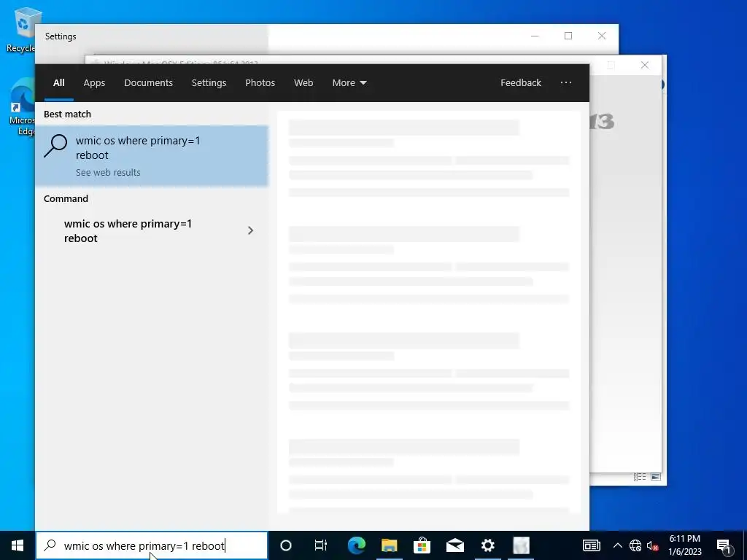
Task: Open the search options ellipsis menu
Action: click(x=566, y=83)
